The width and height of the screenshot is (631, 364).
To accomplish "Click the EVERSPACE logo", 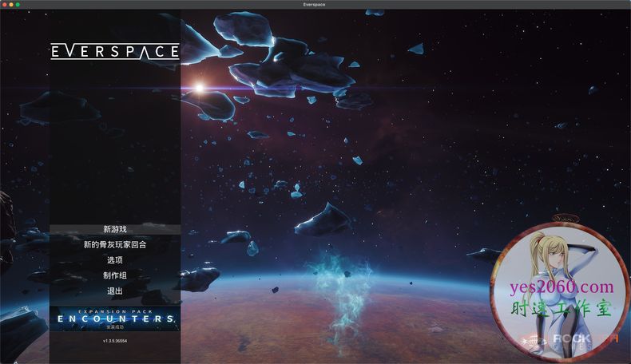I will click(115, 52).
